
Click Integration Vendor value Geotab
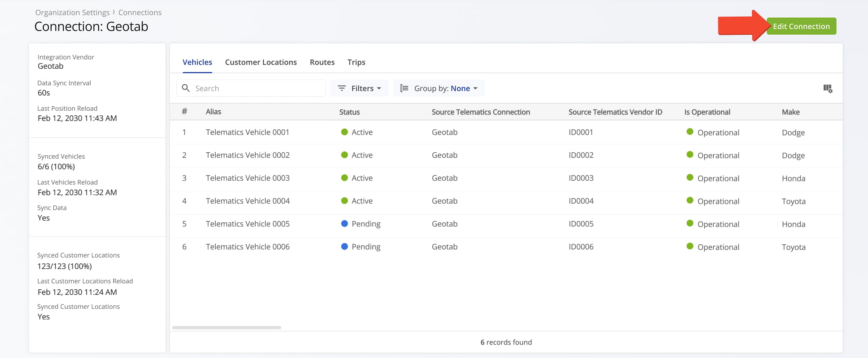pyautogui.click(x=50, y=66)
